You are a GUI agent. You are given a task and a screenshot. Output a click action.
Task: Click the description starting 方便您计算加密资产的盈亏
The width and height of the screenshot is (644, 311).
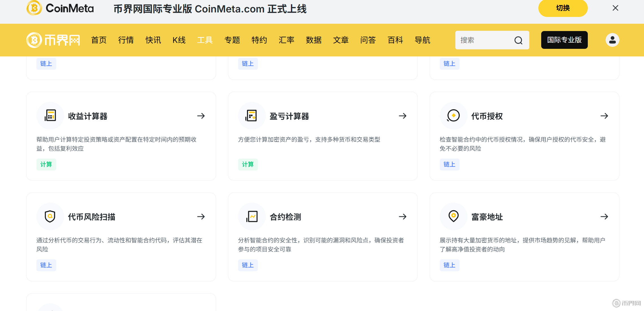click(x=309, y=139)
